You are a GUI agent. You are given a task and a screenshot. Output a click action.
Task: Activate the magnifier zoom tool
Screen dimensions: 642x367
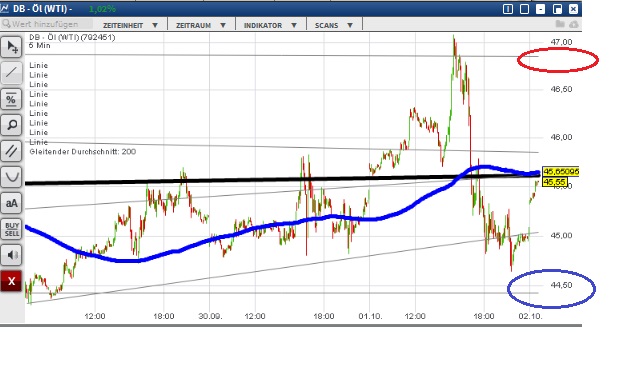tap(11, 125)
